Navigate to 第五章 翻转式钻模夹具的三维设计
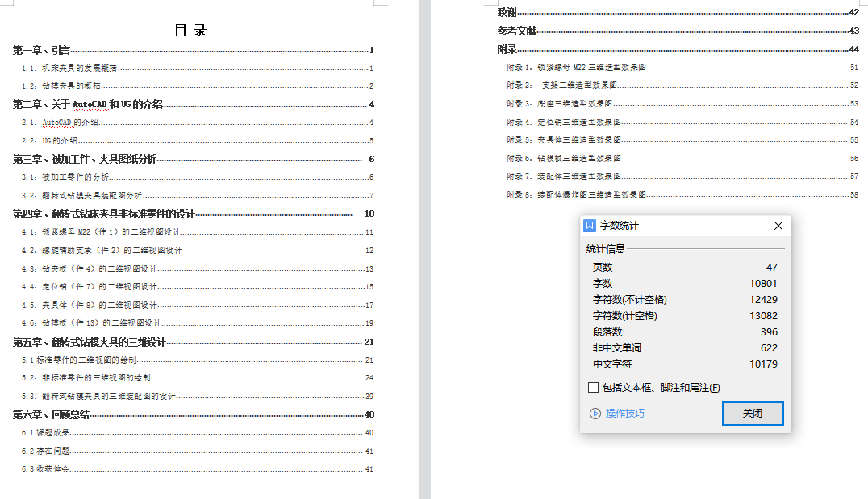Screen dimensions: 868x499 (89, 342)
